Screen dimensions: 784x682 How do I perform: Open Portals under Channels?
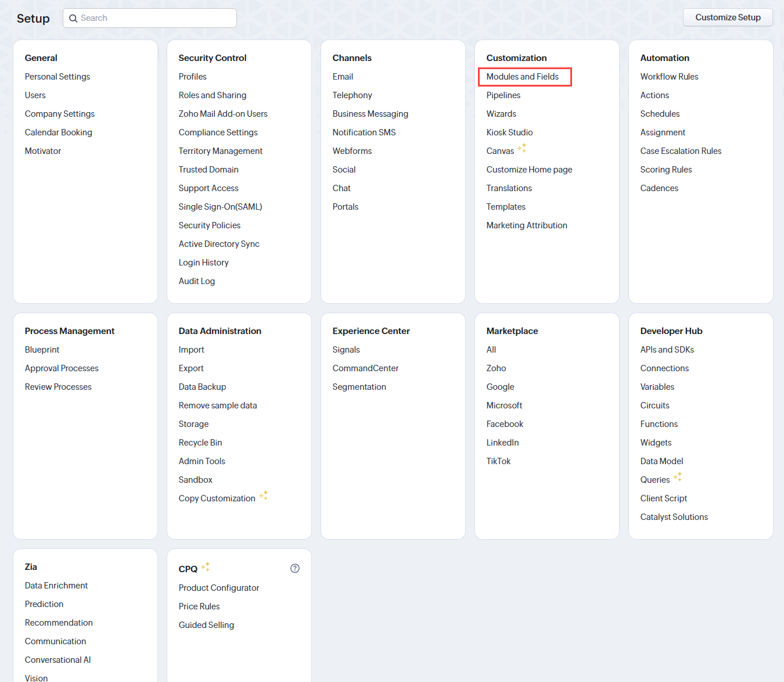click(x=346, y=207)
